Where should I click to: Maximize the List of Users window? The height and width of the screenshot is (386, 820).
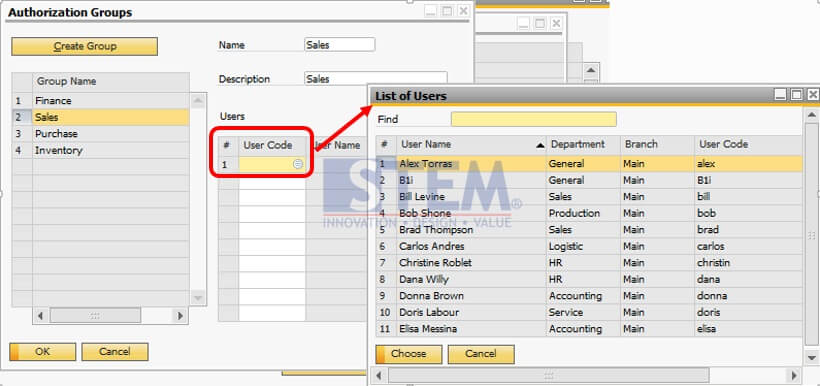[x=796, y=95]
